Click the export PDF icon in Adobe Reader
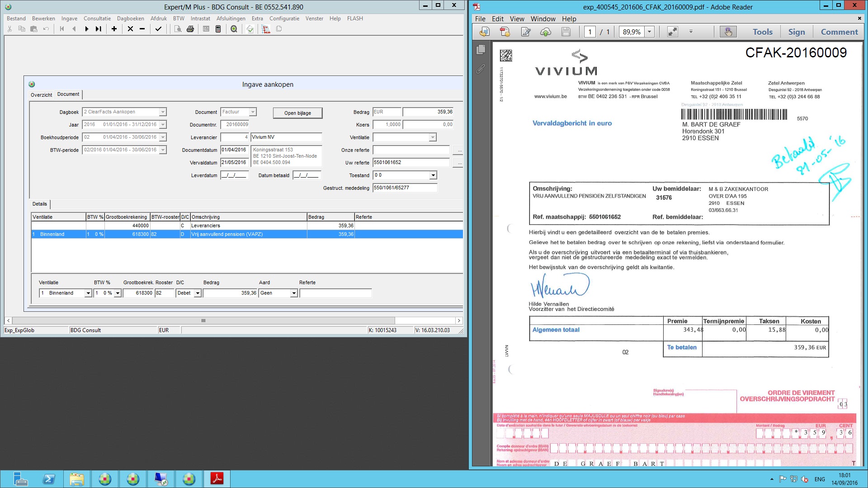868x488 pixels. pos(485,32)
